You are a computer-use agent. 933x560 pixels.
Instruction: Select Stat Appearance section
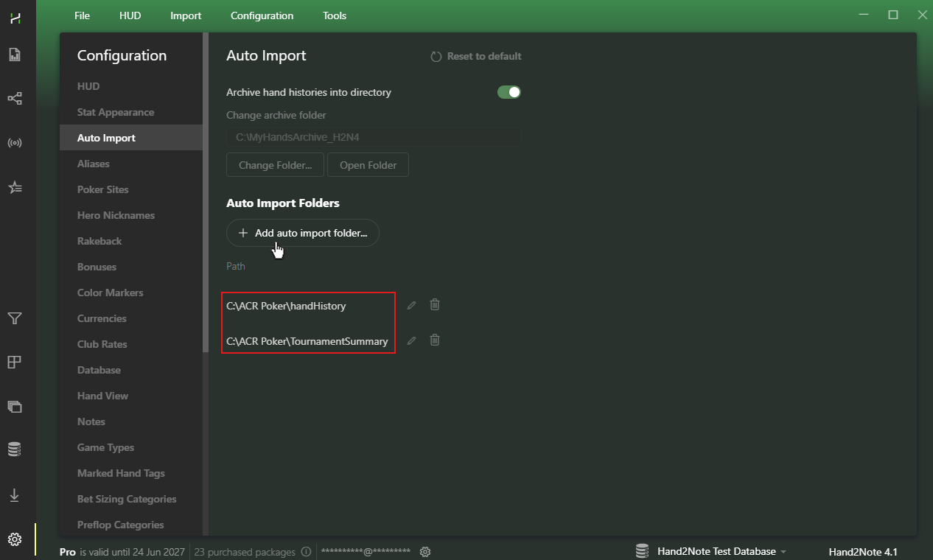131,112
